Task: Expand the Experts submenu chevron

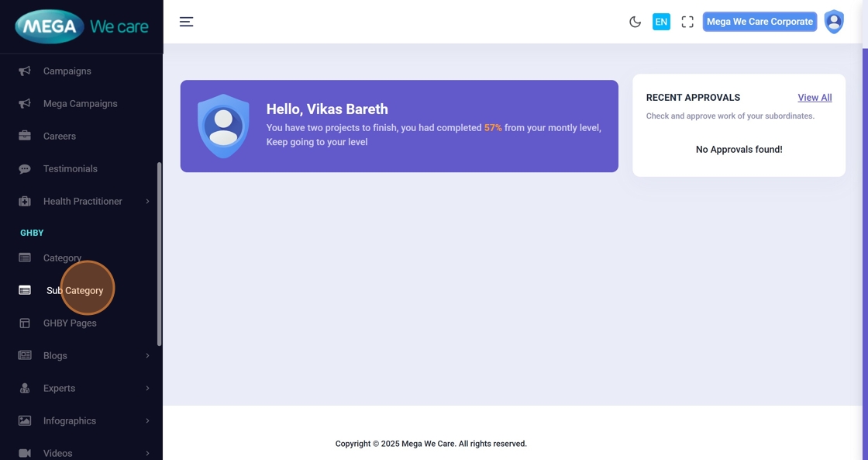Action: tap(147, 389)
